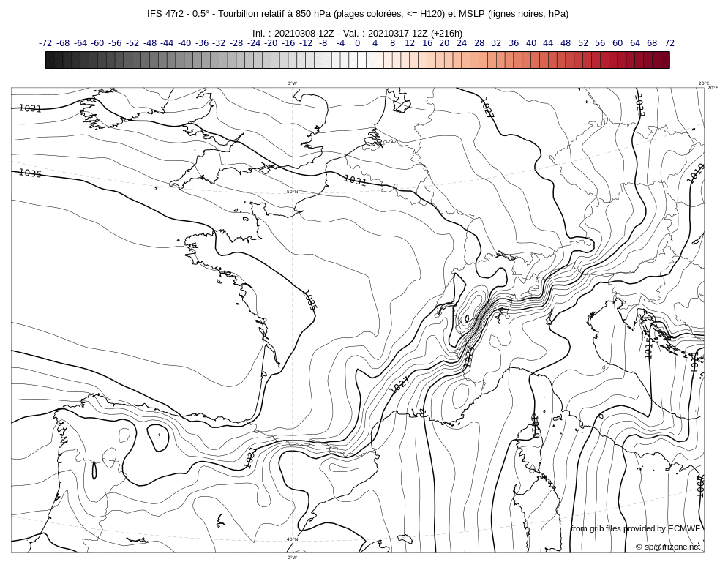Viewport: 728px width, 562px height.
Task: Click the -68 colorbar label
Action: click(x=63, y=43)
